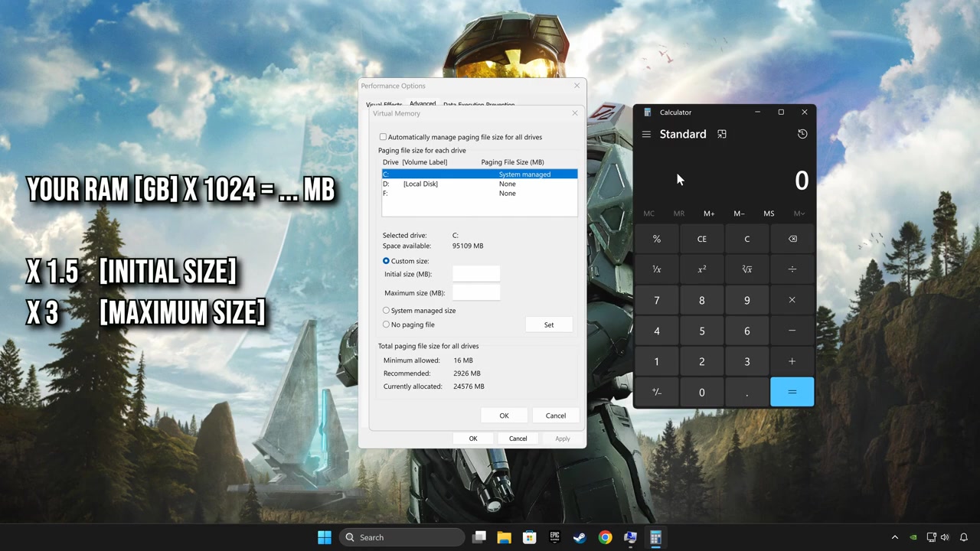This screenshot has height=551, width=980.
Task: Select the Custom size radio button
Action: point(386,261)
